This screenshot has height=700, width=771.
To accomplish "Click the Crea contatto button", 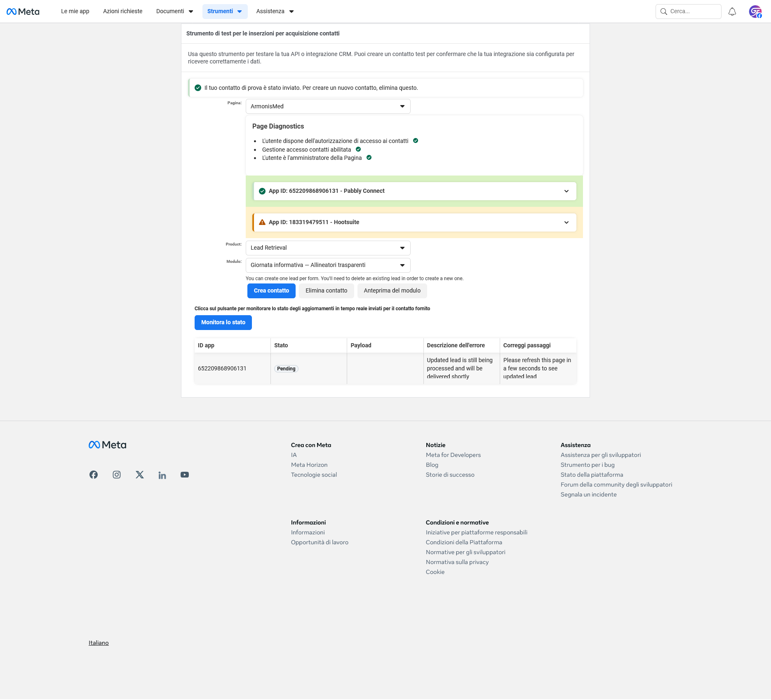I will [x=271, y=291].
